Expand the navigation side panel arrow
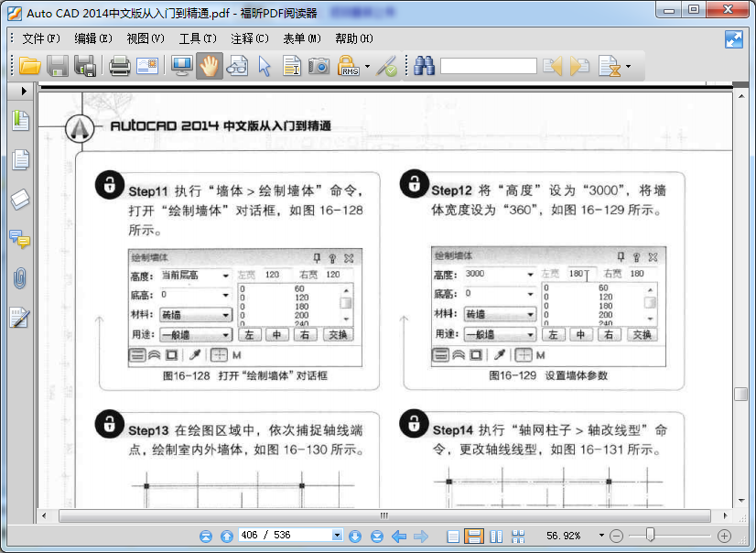756x553 pixels. [24, 91]
